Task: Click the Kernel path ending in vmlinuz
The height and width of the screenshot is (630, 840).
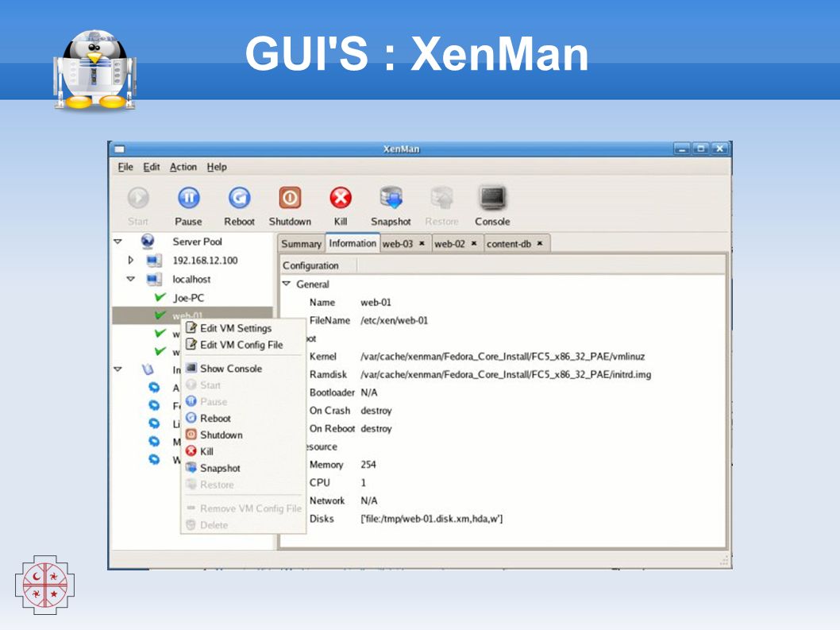Action: tap(503, 357)
